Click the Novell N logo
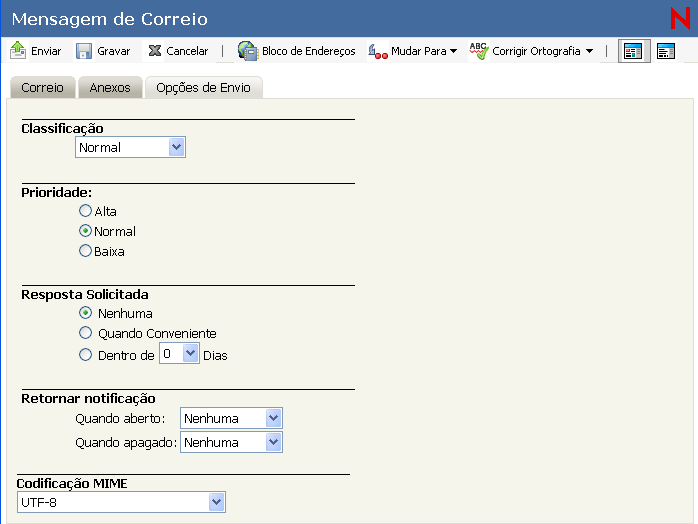Image resolution: width=698 pixels, height=524 pixels. pyautogui.click(x=680, y=18)
